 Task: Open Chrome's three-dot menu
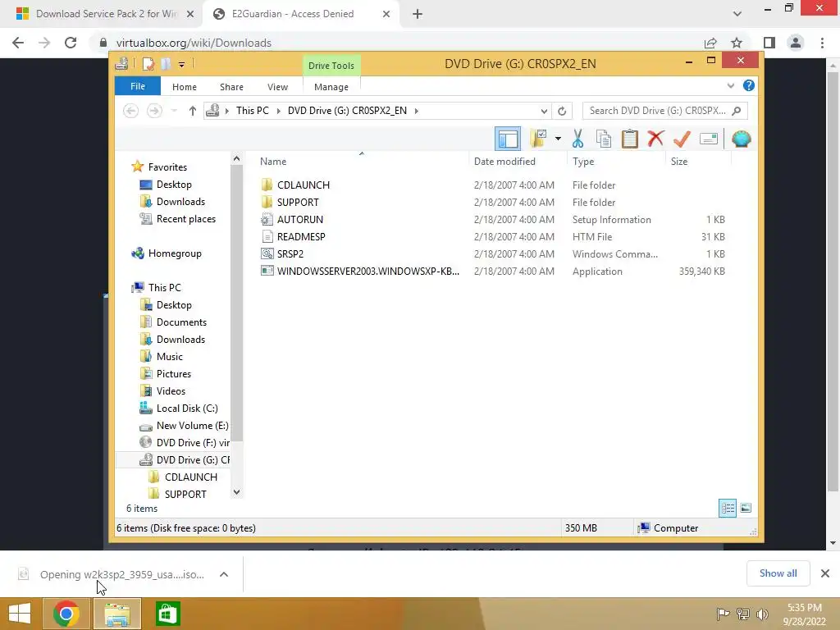point(822,43)
